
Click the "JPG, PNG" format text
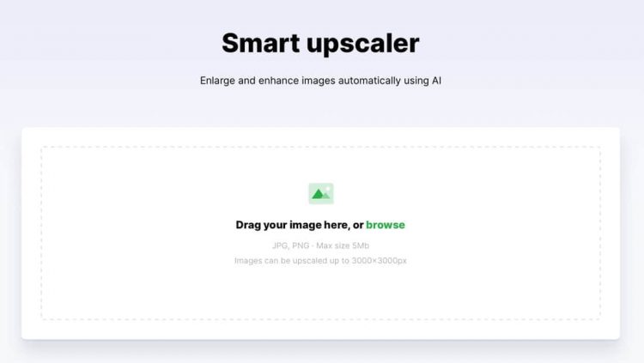(x=290, y=245)
